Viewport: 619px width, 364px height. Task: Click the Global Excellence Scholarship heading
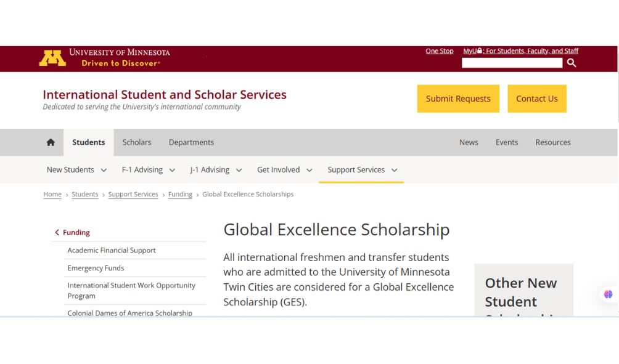coord(337,230)
